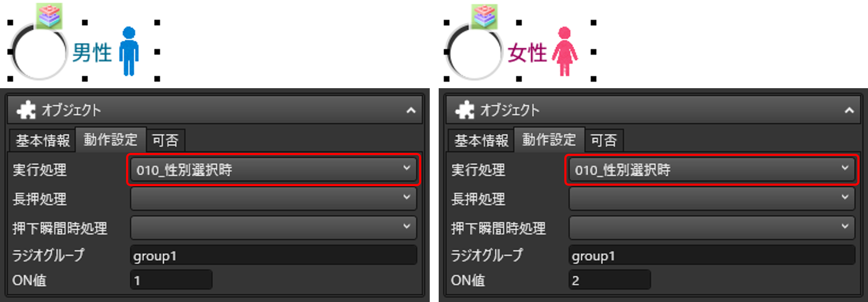Screen dimensions: 868x302
Task: Switch to 可否 tab in right panel
Action: click(604, 141)
